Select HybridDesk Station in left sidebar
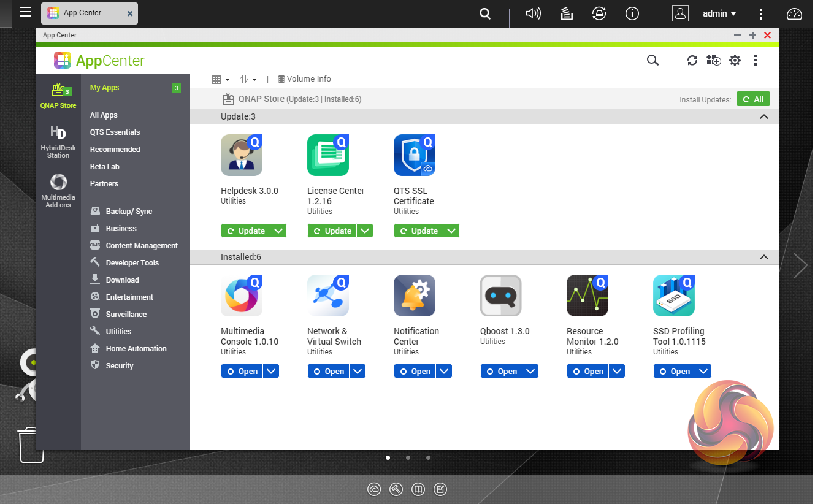 [58, 142]
